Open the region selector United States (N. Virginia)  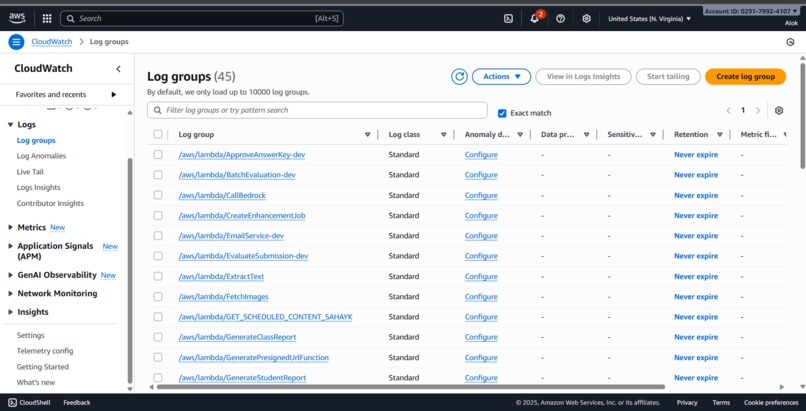[x=650, y=18]
